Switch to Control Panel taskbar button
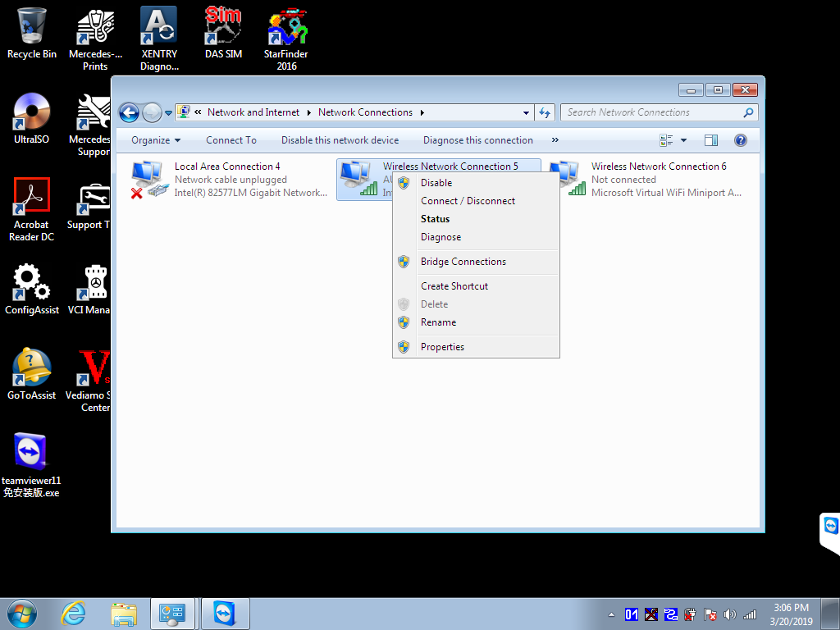This screenshot has width=840, height=630. [172, 614]
